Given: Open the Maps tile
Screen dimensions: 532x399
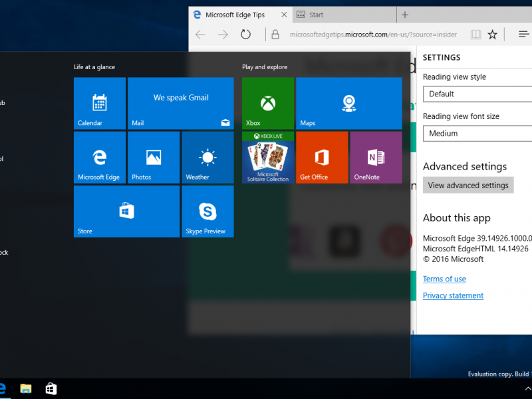Looking at the screenshot, I should (349, 103).
